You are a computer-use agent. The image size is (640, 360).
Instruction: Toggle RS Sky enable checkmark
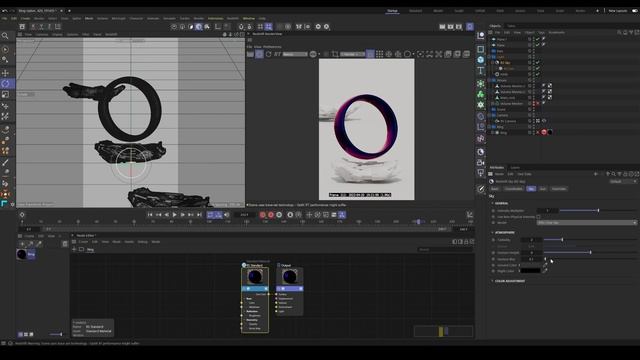coord(538,62)
